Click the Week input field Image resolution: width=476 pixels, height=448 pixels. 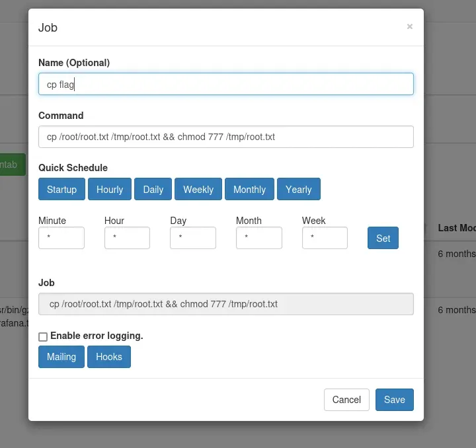pyautogui.click(x=325, y=238)
